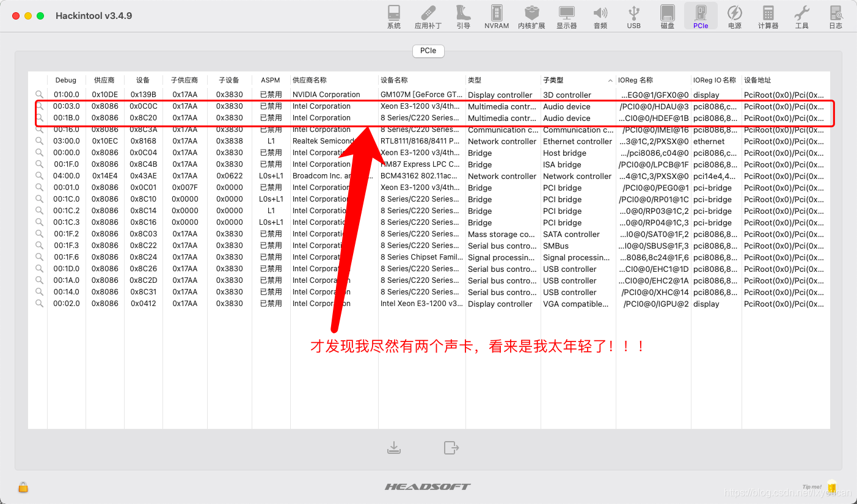857x504 pixels.
Task: Click the HM87 Express LPC device cell
Action: tap(420, 164)
